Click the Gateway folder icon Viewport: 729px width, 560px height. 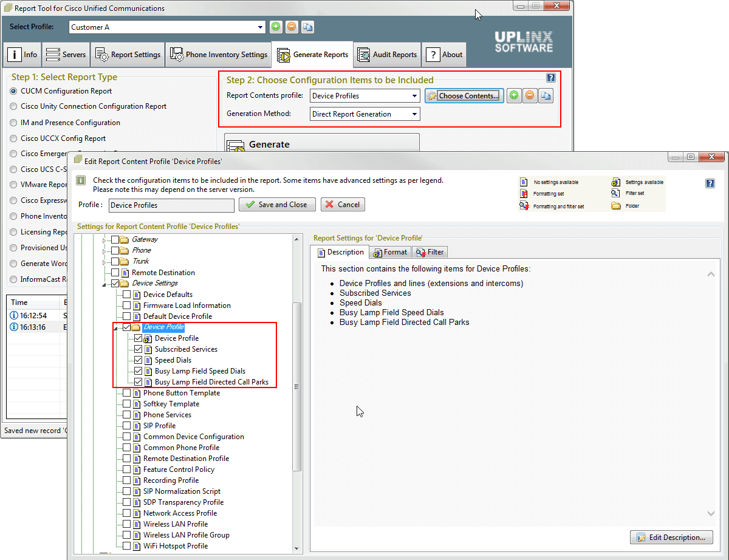(125, 239)
